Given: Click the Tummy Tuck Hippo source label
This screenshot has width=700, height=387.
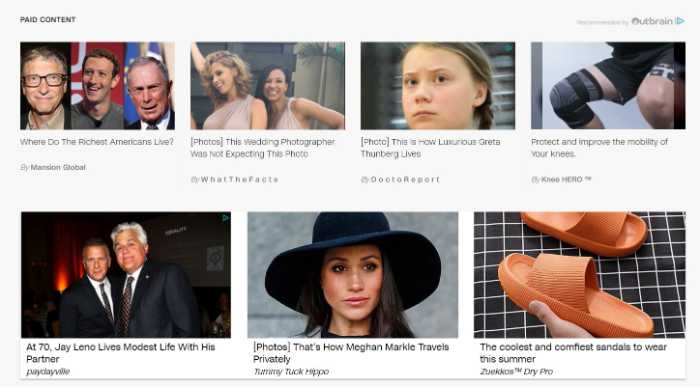Looking at the screenshot, I should [291, 371].
